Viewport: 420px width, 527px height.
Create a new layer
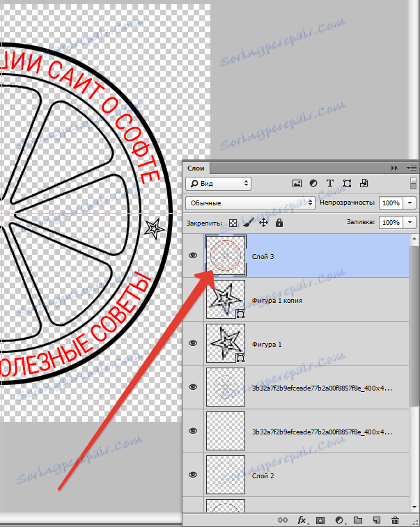click(x=377, y=520)
